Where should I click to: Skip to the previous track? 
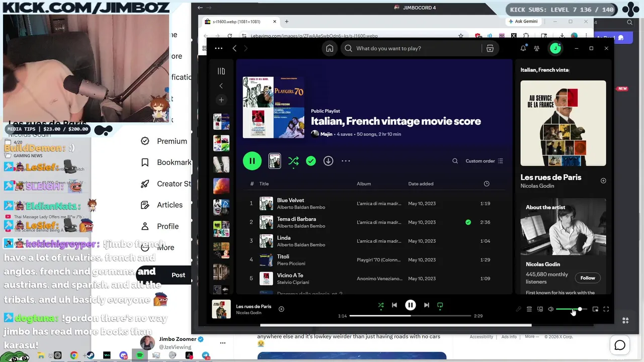[x=394, y=305]
